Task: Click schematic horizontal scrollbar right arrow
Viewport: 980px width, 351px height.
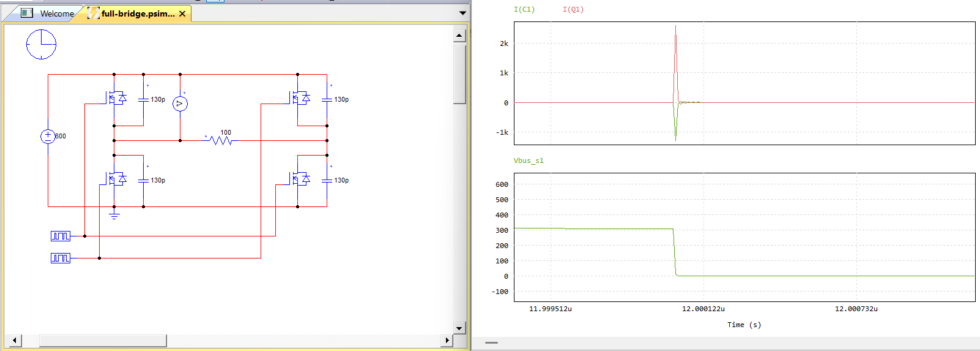Action: pyautogui.click(x=447, y=340)
